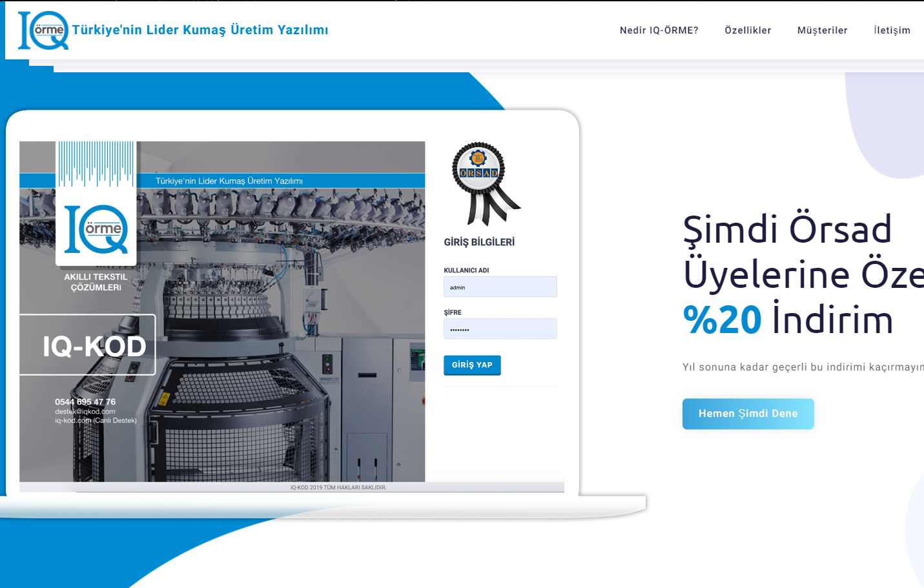Click the Şimdi Örsad headline
Viewport: 924px width, 588px height.
tap(787, 230)
